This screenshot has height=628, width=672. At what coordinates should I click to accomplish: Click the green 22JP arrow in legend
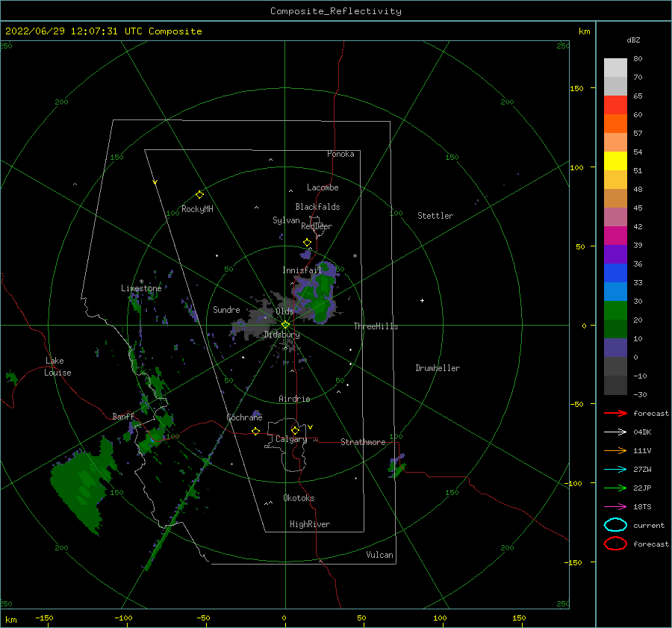(615, 488)
